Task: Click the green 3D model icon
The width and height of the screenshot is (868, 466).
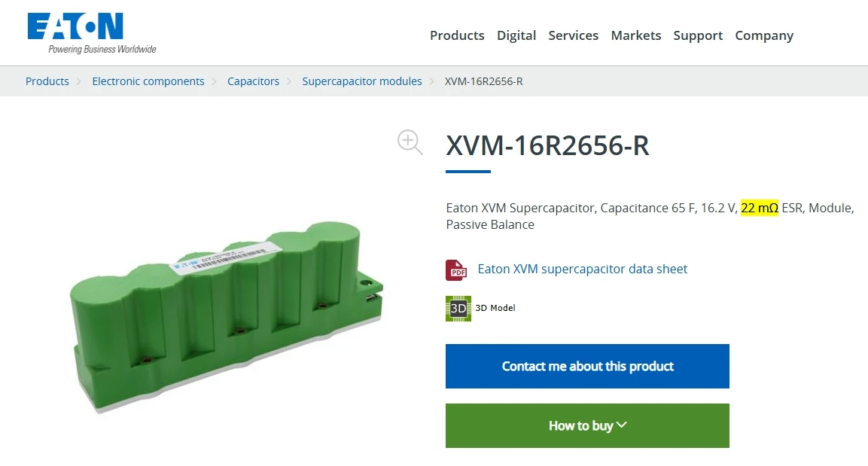Action: (x=458, y=308)
